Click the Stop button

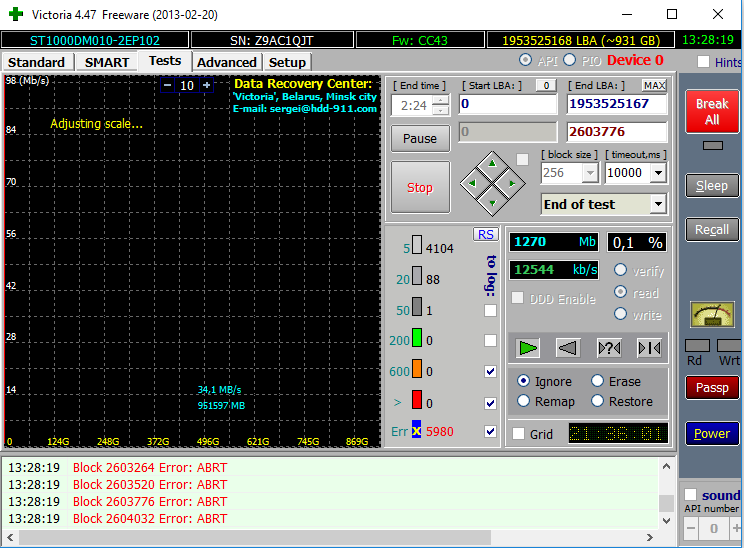coord(420,187)
